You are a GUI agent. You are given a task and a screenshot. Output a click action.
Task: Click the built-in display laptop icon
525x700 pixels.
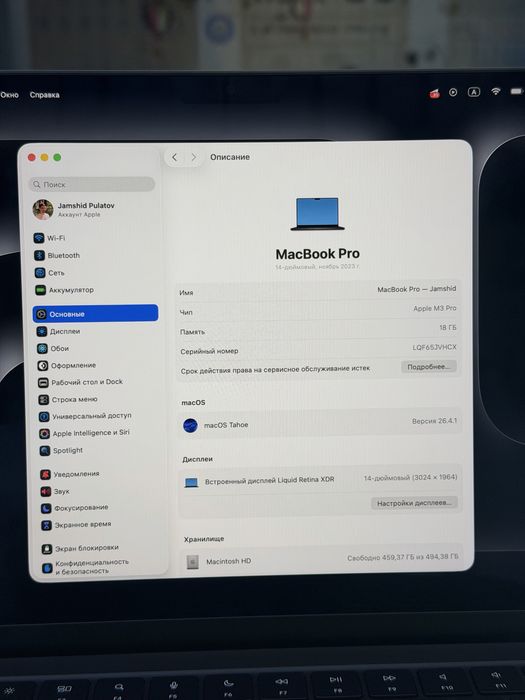point(192,483)
